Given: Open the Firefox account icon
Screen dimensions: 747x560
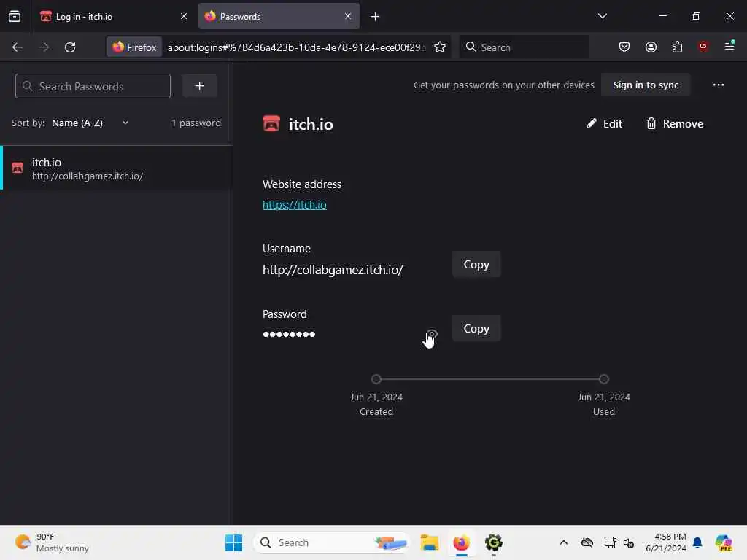Looking at the screenshot, I should [651, 47].
